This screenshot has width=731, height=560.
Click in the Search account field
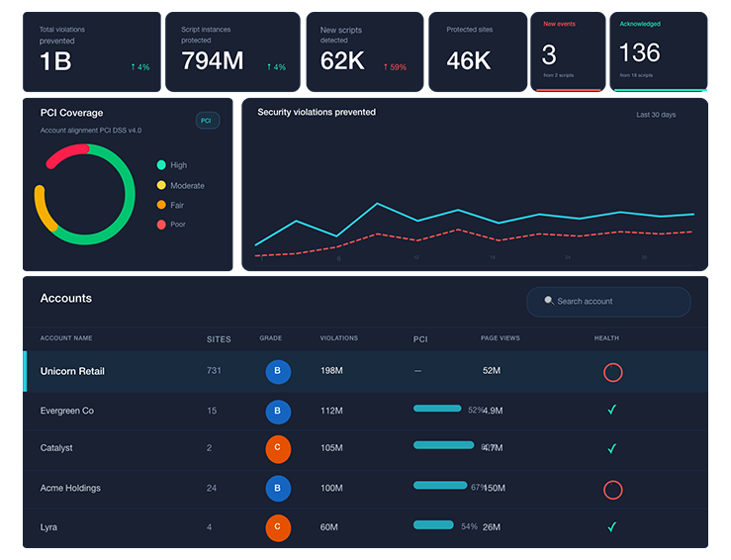(x=608, y=302)
